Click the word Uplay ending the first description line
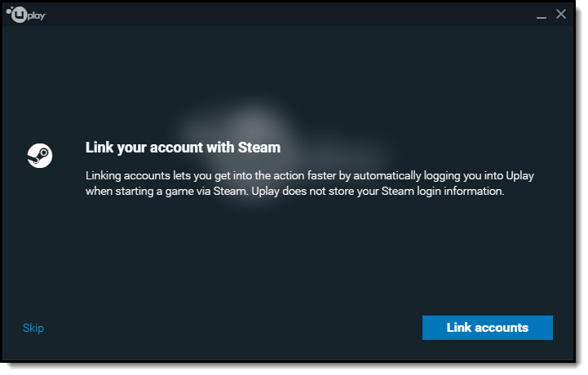Viewport: 588px width, 375px height. pos(519,176)
